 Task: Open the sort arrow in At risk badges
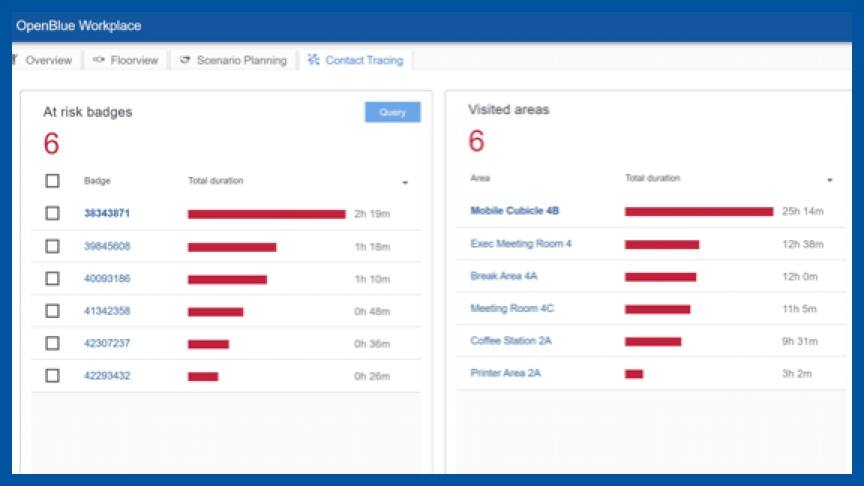(x=405, y=183)
